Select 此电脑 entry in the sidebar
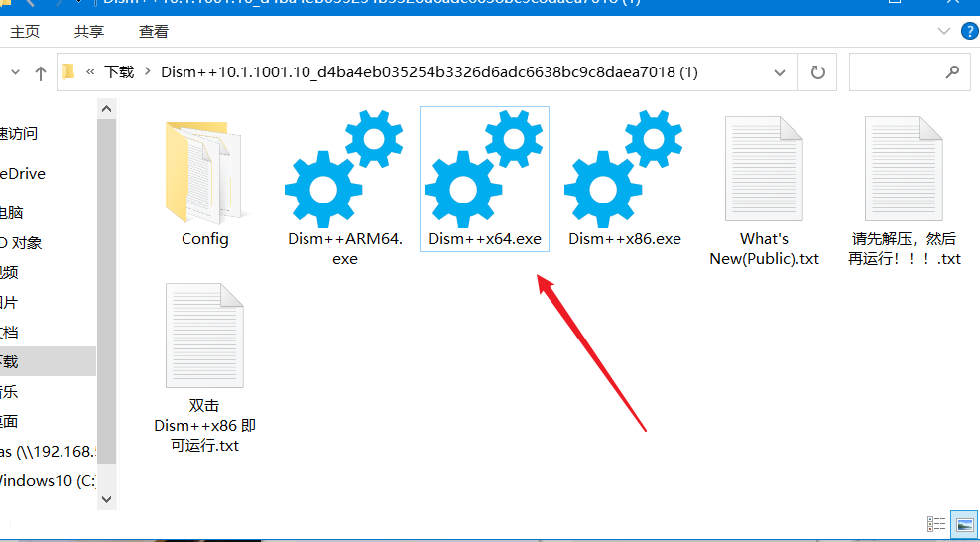 (11, 213)
